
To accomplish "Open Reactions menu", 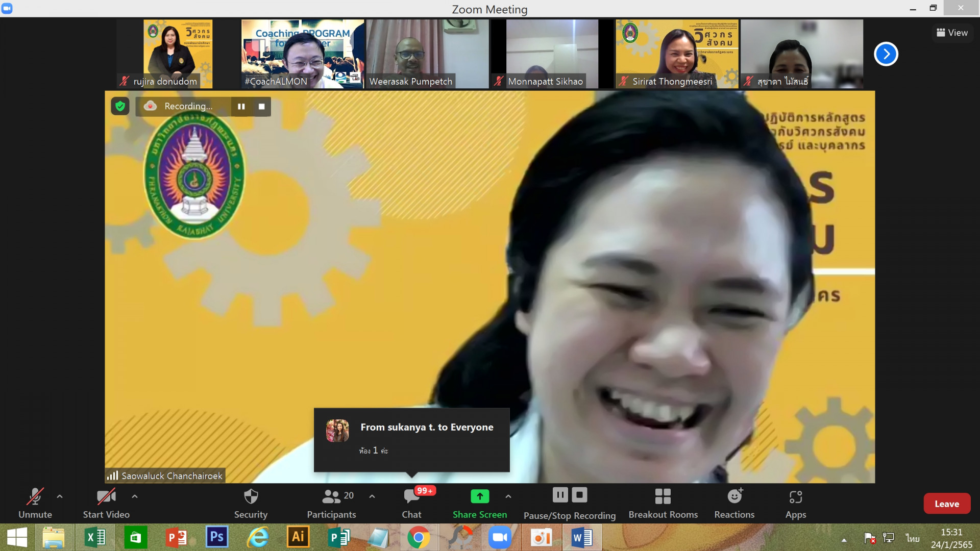I will [x=734, y=503].
